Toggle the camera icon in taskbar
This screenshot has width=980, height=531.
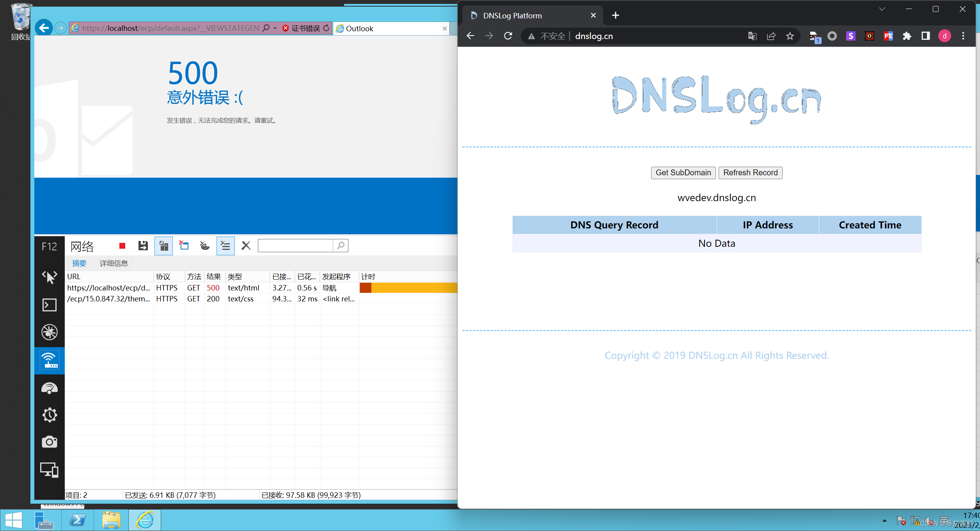pyautogui.click(x=50, y=442)
